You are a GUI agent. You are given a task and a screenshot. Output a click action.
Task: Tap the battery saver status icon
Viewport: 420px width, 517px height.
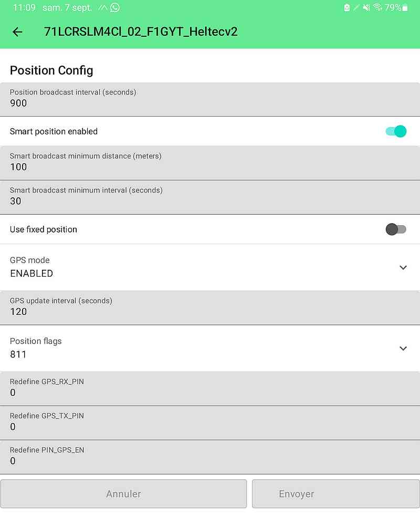point(347,7)
